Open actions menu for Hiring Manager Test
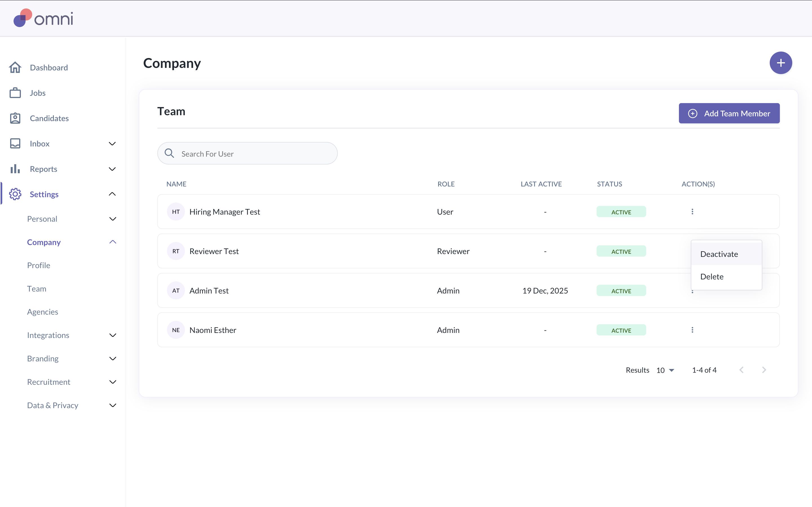Viewport: 812px width, 507px height. [x=692, y=212]
